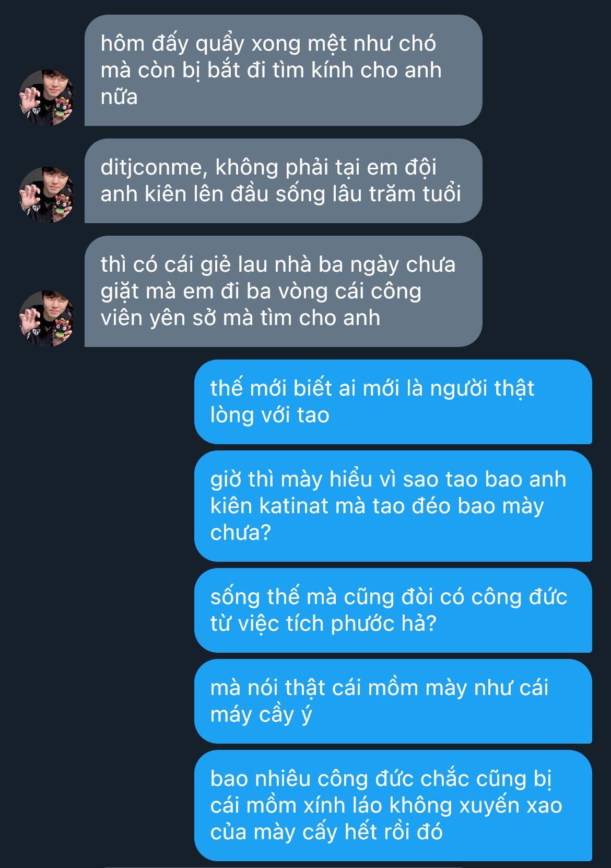Select the 'mà nói thật cái mồm mày' bubble
The width and height of the screenshot is (611, 868).
coord(393,701)
